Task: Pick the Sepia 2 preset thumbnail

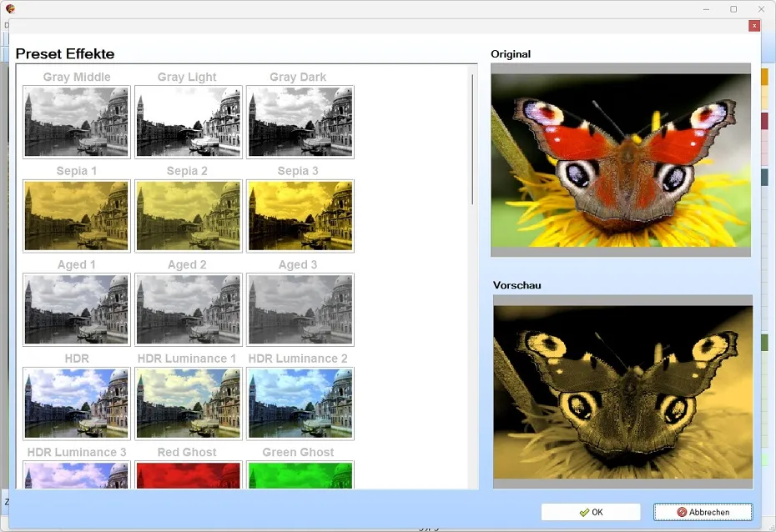Action: 189,216
